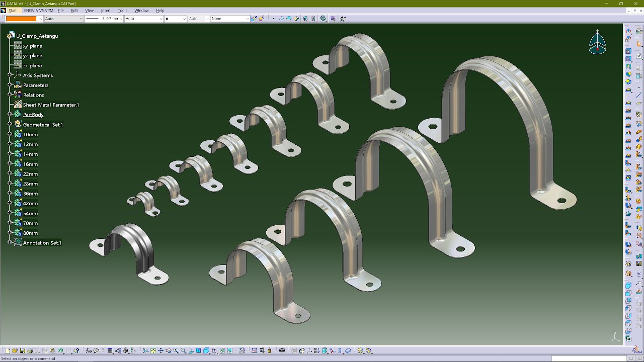Expand the 80mm body node

click(10, 233)
